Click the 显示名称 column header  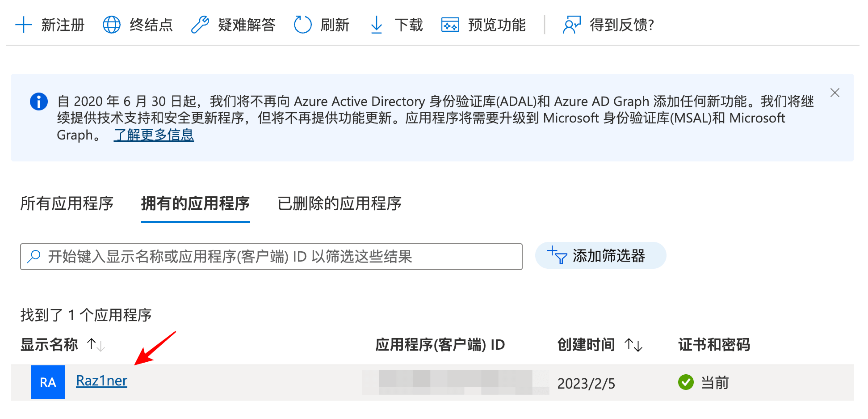tap(49, 345)
